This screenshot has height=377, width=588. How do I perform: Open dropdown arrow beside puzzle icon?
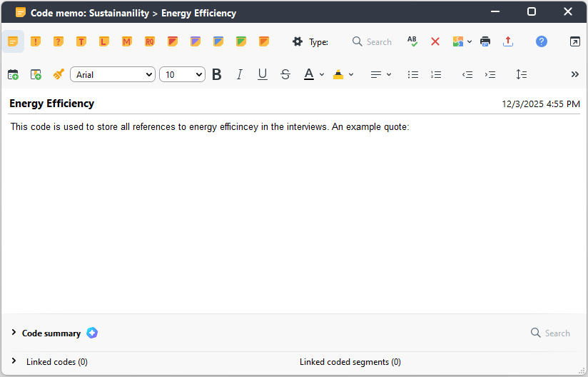(x=470, y=41)
